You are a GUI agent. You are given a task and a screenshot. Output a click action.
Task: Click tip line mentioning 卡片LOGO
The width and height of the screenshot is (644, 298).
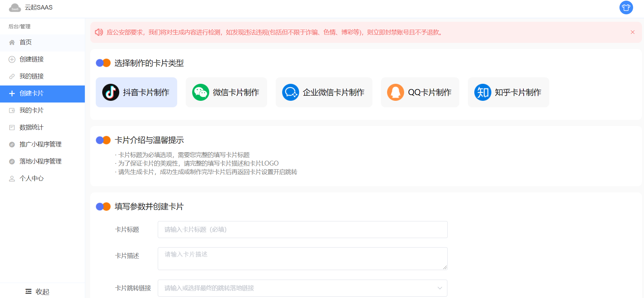click(197, 163)
